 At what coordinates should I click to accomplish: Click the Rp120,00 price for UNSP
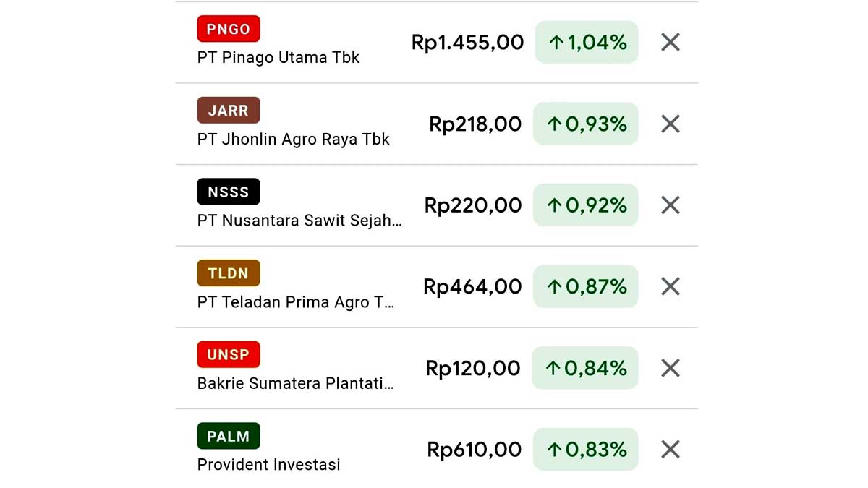click(474, 368)
